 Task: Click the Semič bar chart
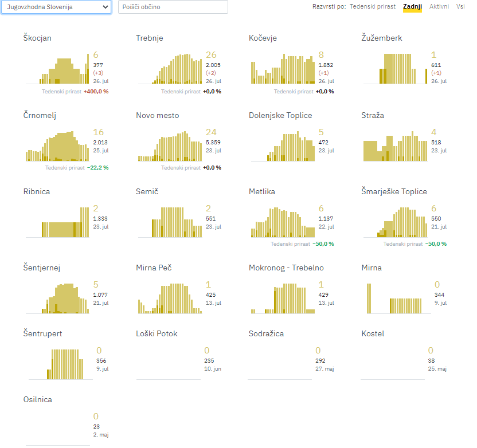(x=170, y=222)
